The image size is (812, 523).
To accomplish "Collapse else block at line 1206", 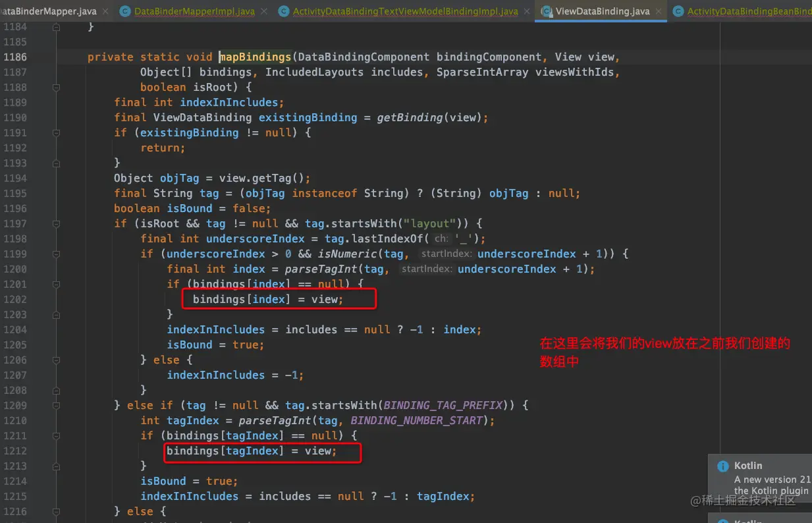I will pos(56,360).
